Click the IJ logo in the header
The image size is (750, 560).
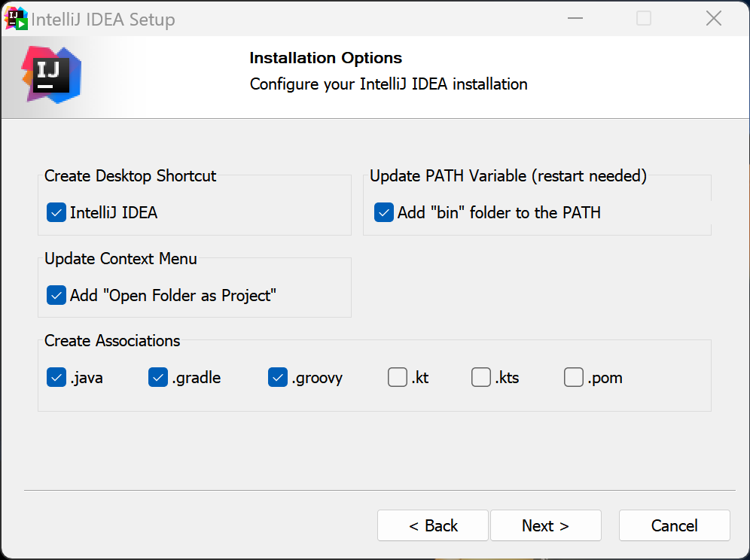(x=51, y=75)
